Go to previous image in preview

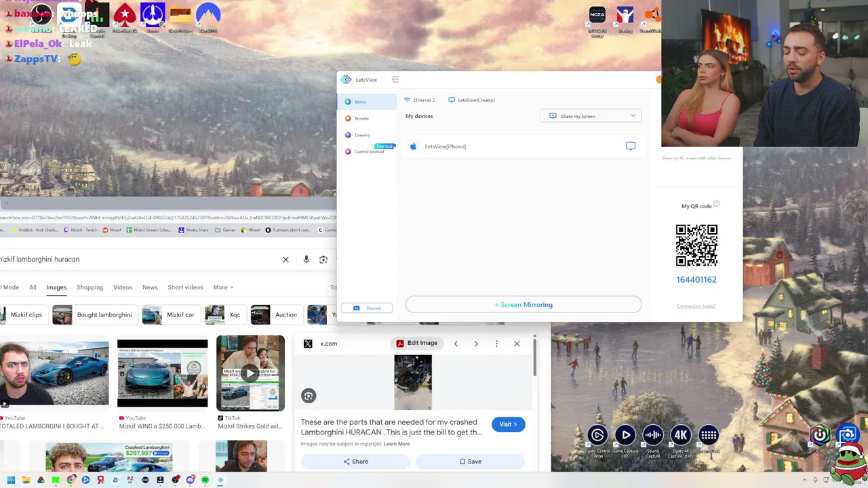coord(456,344)
